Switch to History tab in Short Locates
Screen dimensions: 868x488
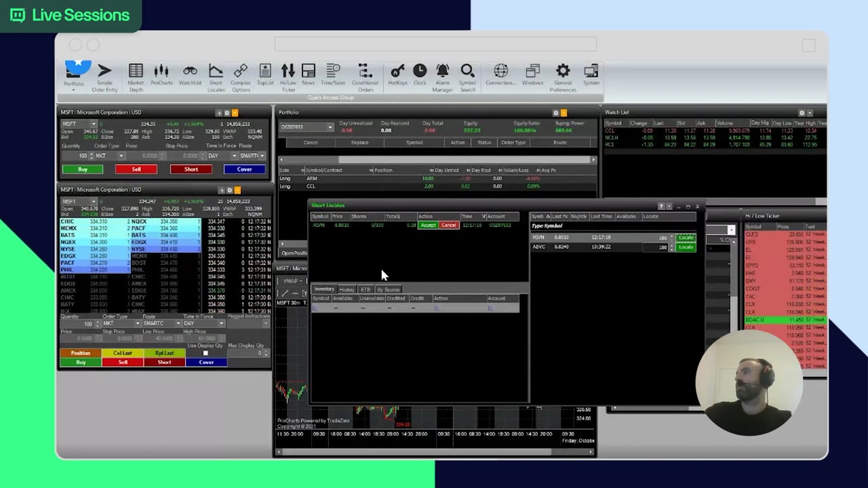(347, 289)
